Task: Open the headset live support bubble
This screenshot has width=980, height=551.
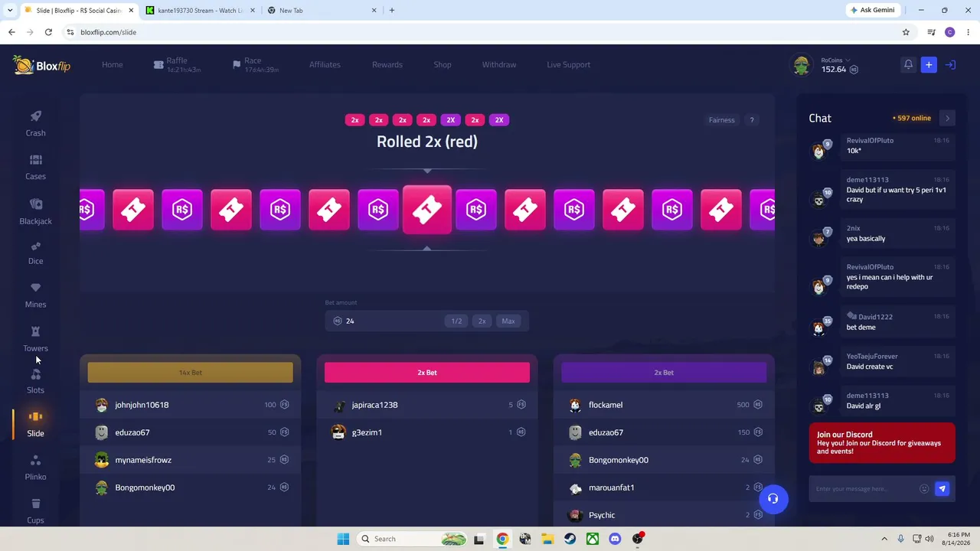Action: 773,499
